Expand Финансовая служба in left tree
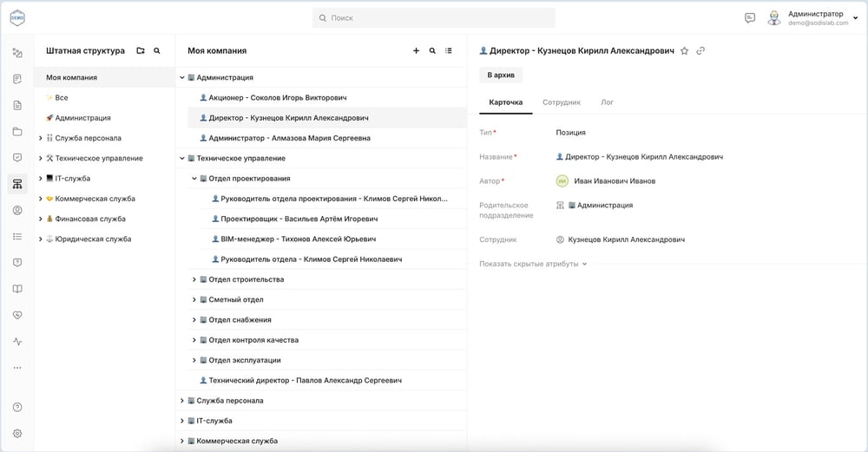868x452 pixels. pos(40,219)
